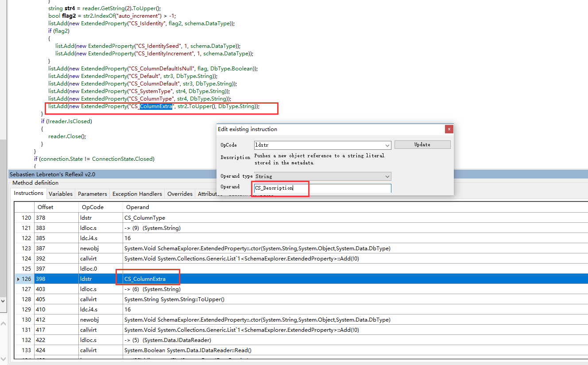Select offset 417 cell in row 131

[x=57, y=330]
